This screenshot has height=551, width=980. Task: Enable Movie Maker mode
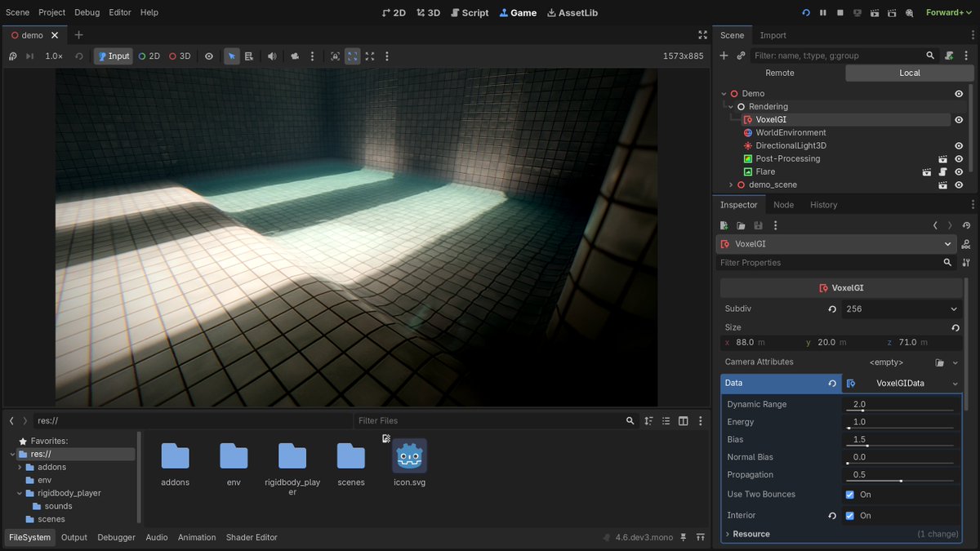(x=891, y=12)
